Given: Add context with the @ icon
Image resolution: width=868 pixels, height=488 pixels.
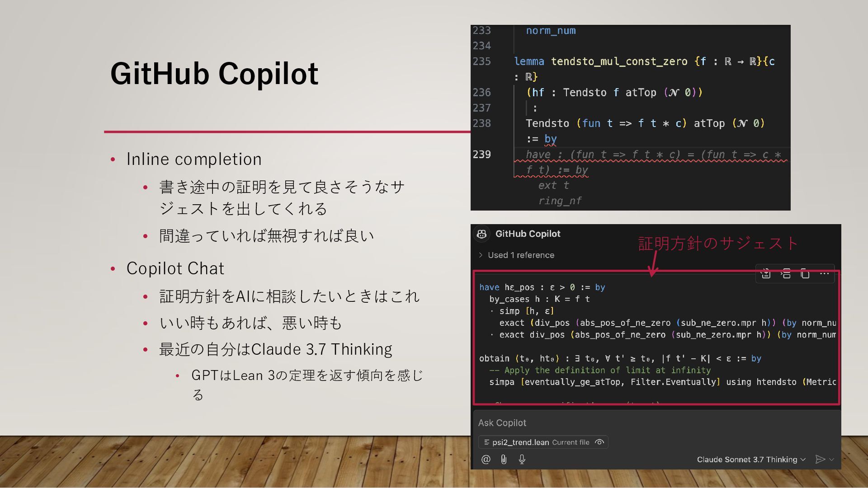Looking at the screenshot, I should pos(486,460).
